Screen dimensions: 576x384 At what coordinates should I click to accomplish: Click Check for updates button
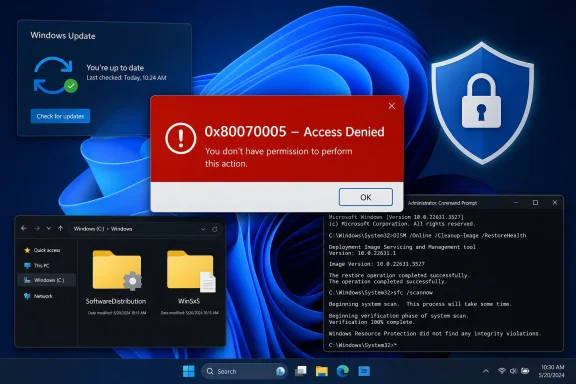(x=60, y=116)
